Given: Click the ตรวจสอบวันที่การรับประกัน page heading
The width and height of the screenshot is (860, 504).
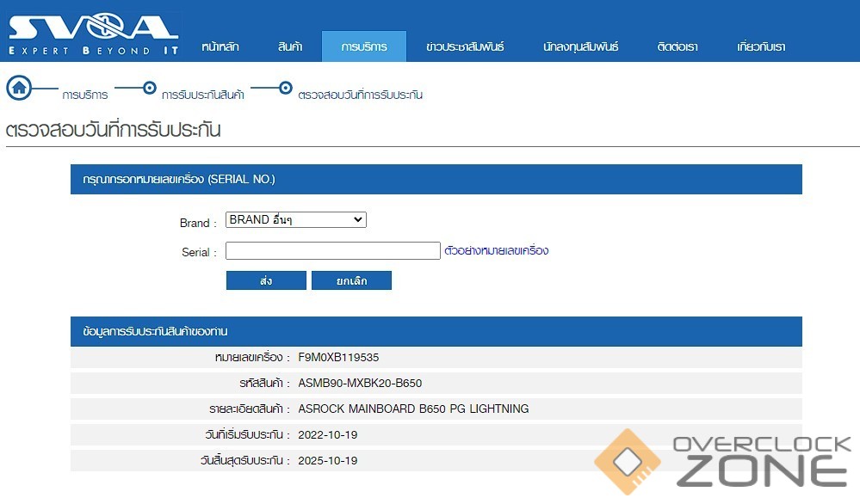Looking at the screenshot, I should (x=113, y=130).
